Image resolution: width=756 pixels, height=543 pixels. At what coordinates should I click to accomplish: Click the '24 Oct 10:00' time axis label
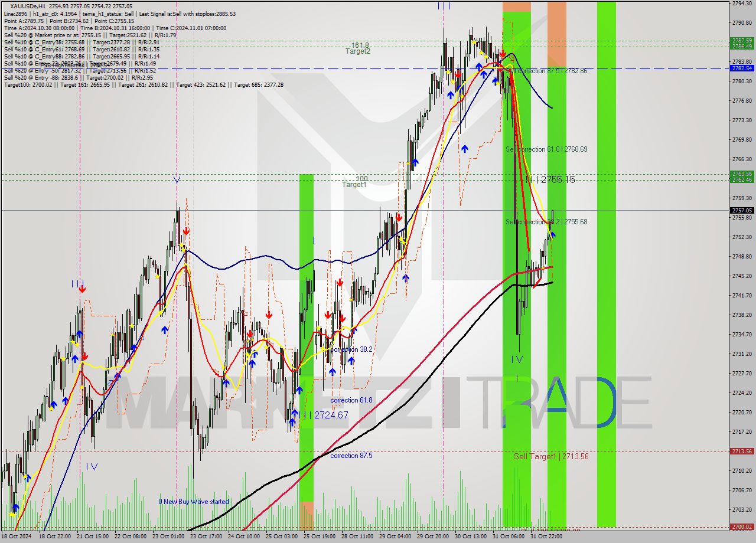[x=244, y=537]
